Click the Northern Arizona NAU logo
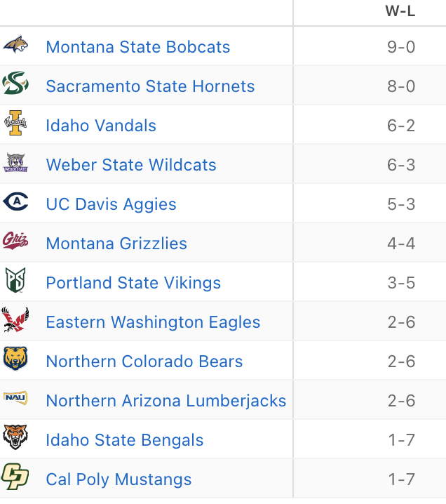The image size is (446, 504). (15, 399)
